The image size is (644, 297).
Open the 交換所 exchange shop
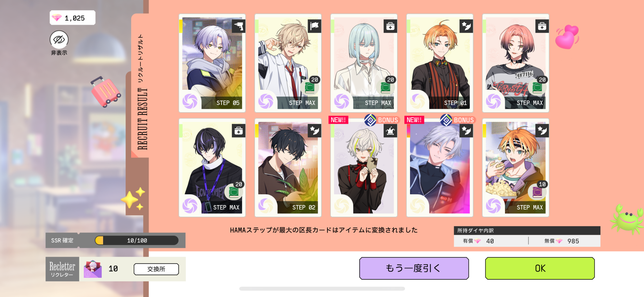pos(156,269)
